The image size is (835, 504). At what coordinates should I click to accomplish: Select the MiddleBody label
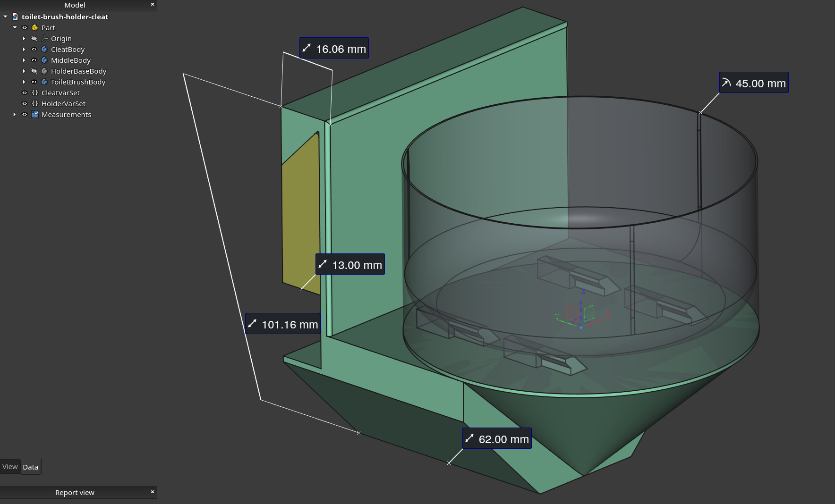pyautogui.click(x=71, y=60)
